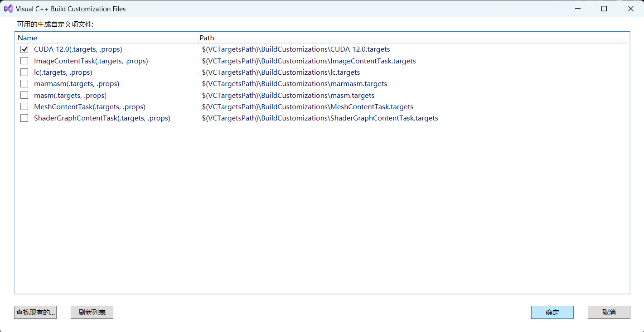Viewport: 644px width, 332px height.
Task: Enable the masm checkbox
Action: 24,96
